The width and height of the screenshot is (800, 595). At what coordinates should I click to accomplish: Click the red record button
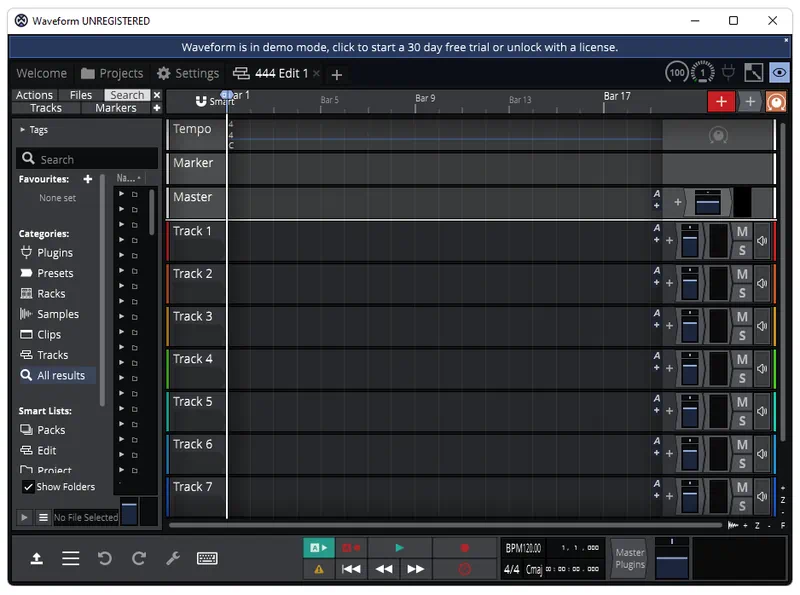[464, 548]
